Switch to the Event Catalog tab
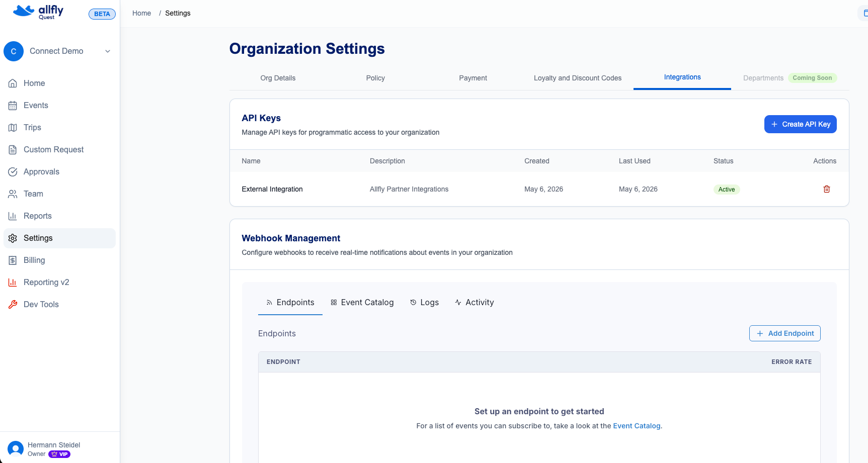Viewport: 868px width, 463px height. [x=362, y=302]
